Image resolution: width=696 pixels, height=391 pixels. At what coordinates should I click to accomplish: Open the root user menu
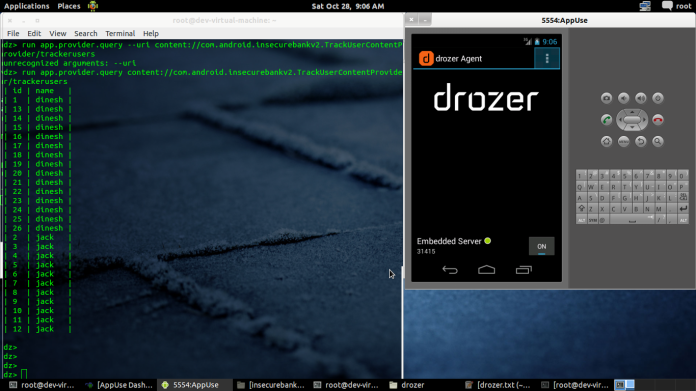[684, 6]
